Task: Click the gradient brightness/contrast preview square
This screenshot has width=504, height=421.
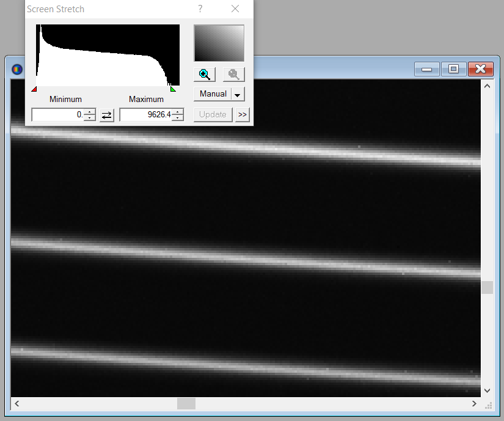Action: pos(219,43)
